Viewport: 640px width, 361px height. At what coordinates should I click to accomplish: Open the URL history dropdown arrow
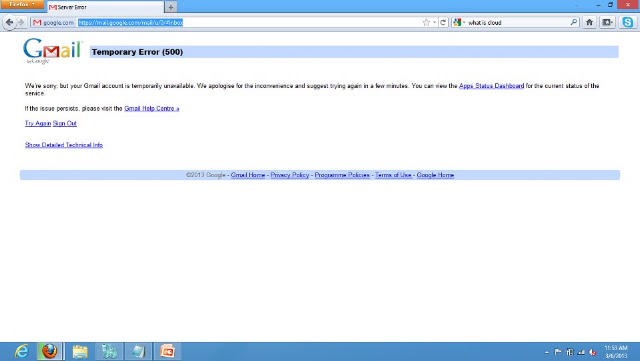pyautogui.click(x=434, y=22)
